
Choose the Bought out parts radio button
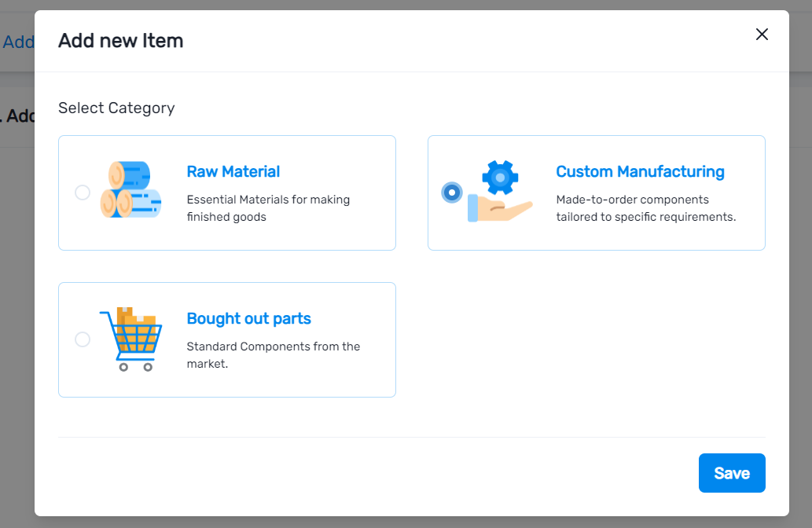pos(83,339)
